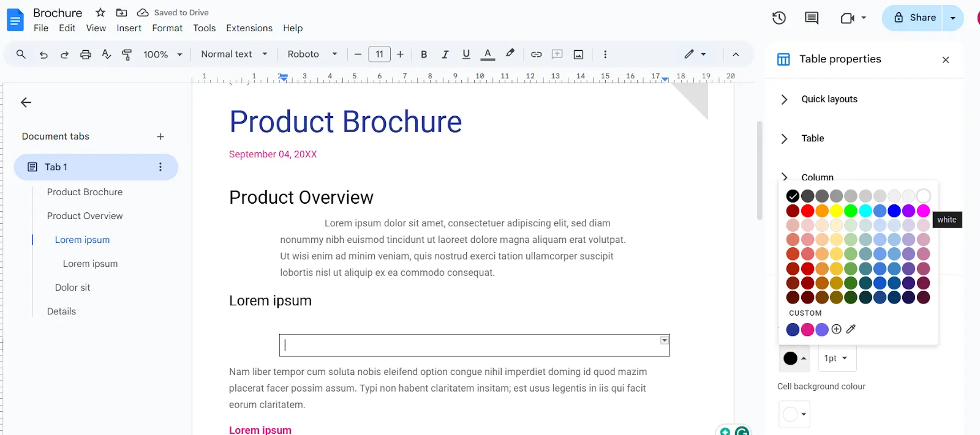Go to the Details heading in the outline

click(61, 311)
